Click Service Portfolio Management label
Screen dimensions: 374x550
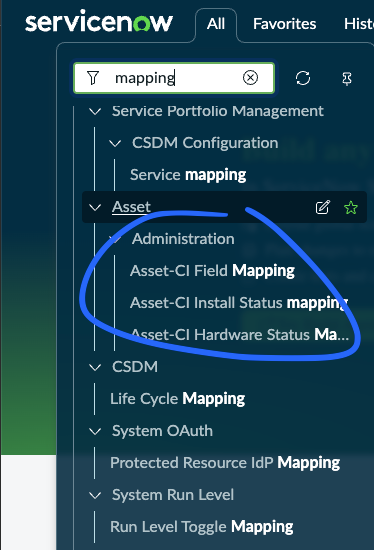pos(218,111)
